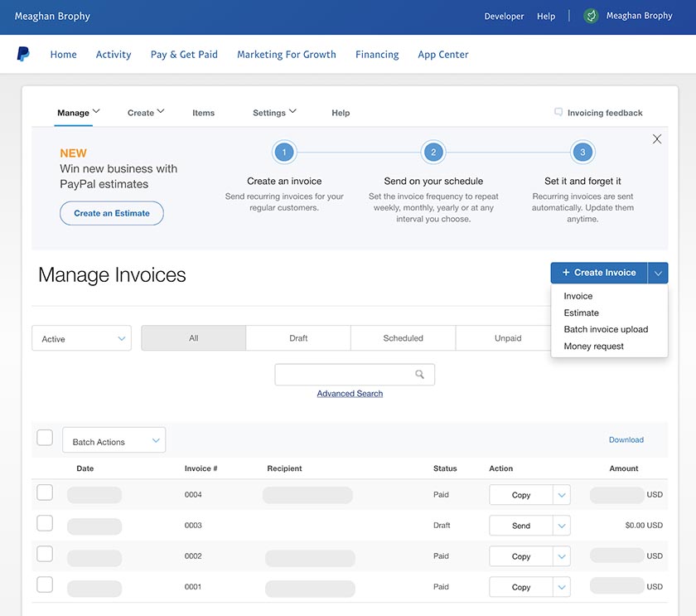Open Activity in the main navigation
Image resolution: width=696 pixels, height=616 pixels.
114,54
